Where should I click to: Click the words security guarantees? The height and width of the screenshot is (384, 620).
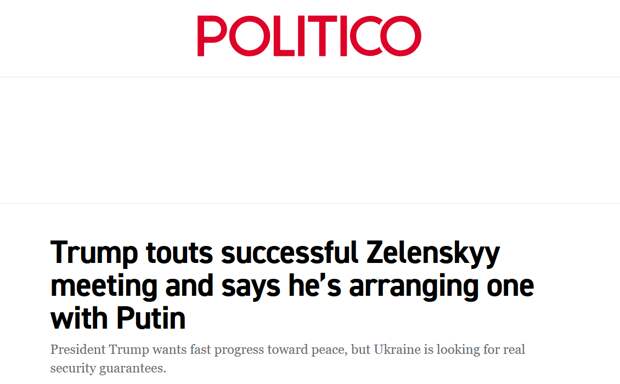coord(108,369)
